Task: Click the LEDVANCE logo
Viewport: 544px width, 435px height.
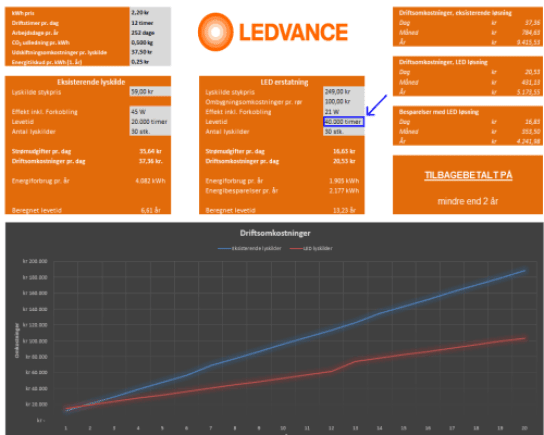Action: 273,32
